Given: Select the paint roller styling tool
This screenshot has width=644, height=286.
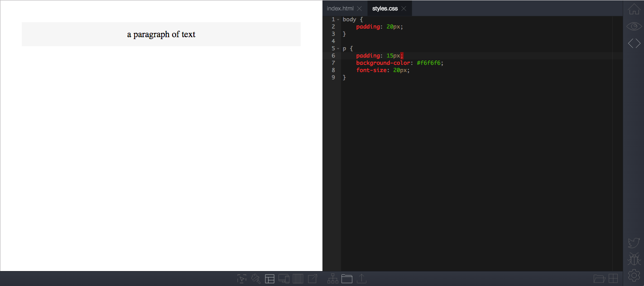Looking at the screenshot, I should [256, 278].
